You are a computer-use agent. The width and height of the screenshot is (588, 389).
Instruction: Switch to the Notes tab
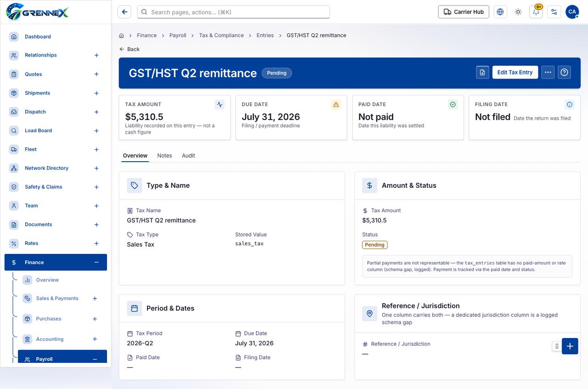(164, 156)
